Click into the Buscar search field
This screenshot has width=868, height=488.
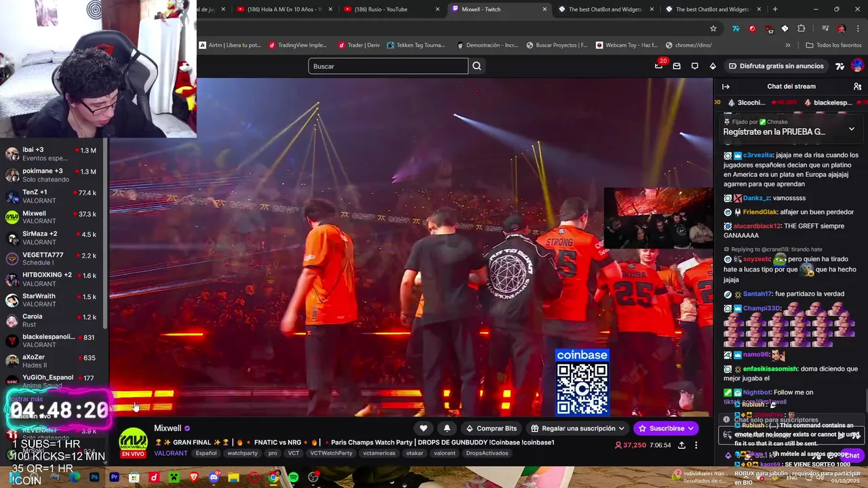[x=388, y=66]
